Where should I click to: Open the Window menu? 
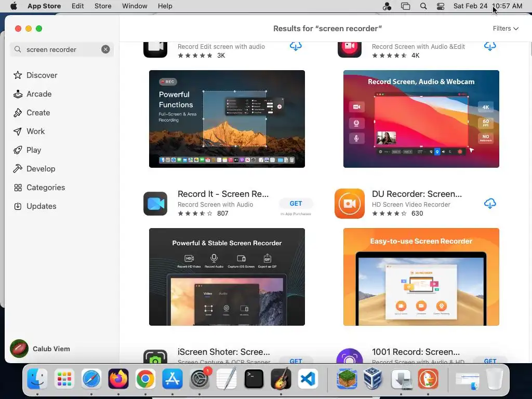click(135, 6)
